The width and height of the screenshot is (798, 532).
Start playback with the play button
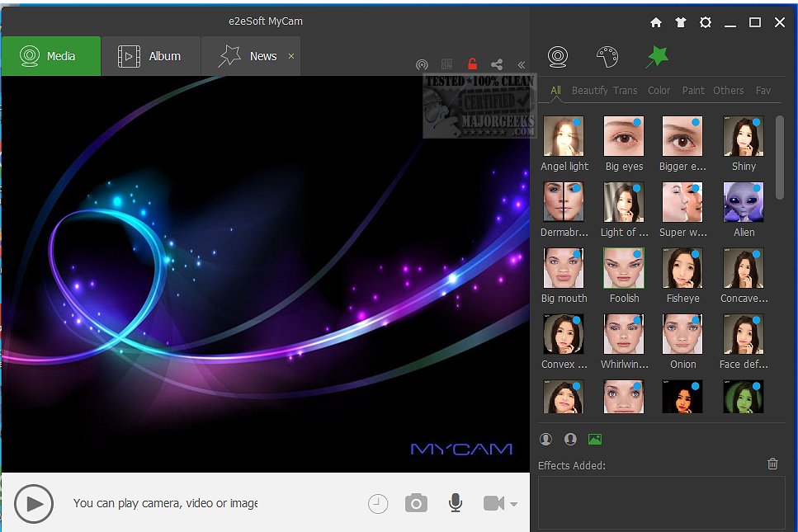click(x=34, y=503)
